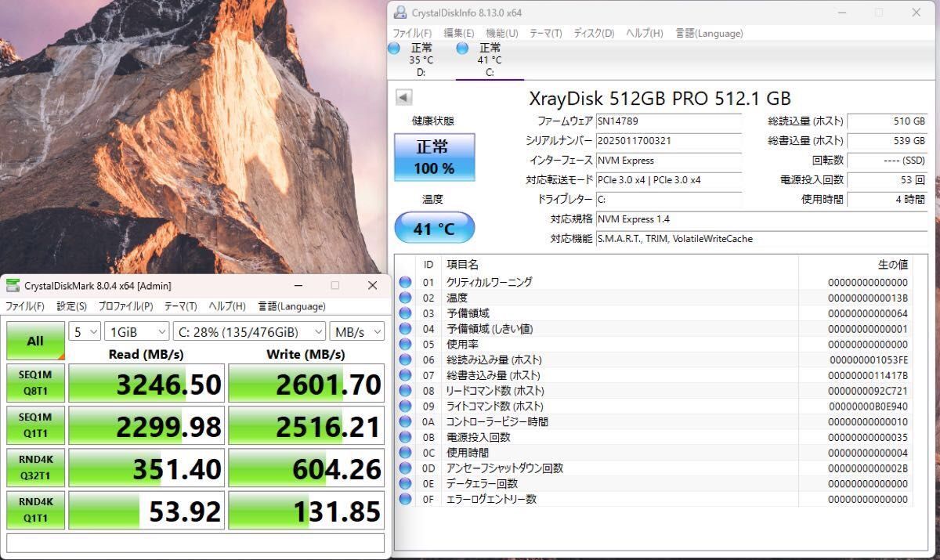The height and width of the screenshot is (560, 940).
Task: Open the drive dropdown C: 28% (135/476GiB)
Action: tap(249, 331)
